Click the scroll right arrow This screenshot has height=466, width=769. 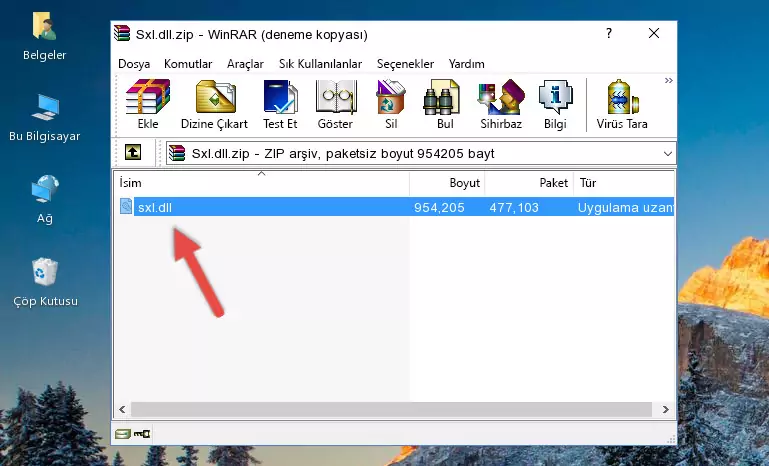(666, 409)
